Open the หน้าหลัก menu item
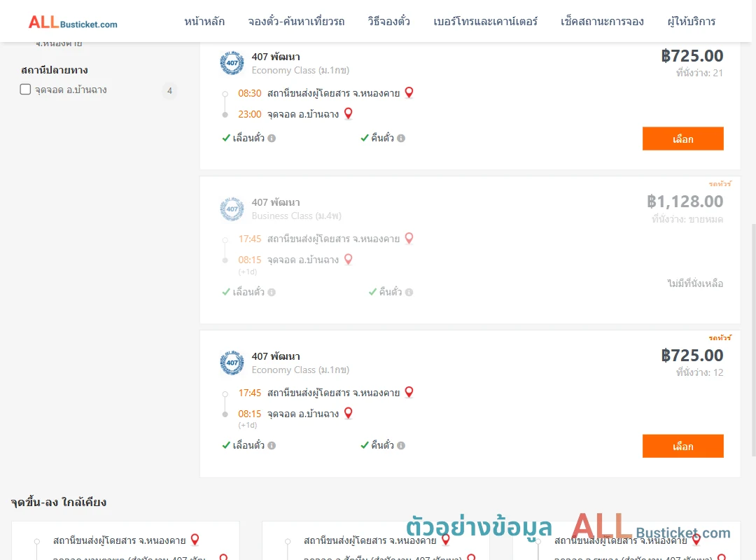 [204, 22]
